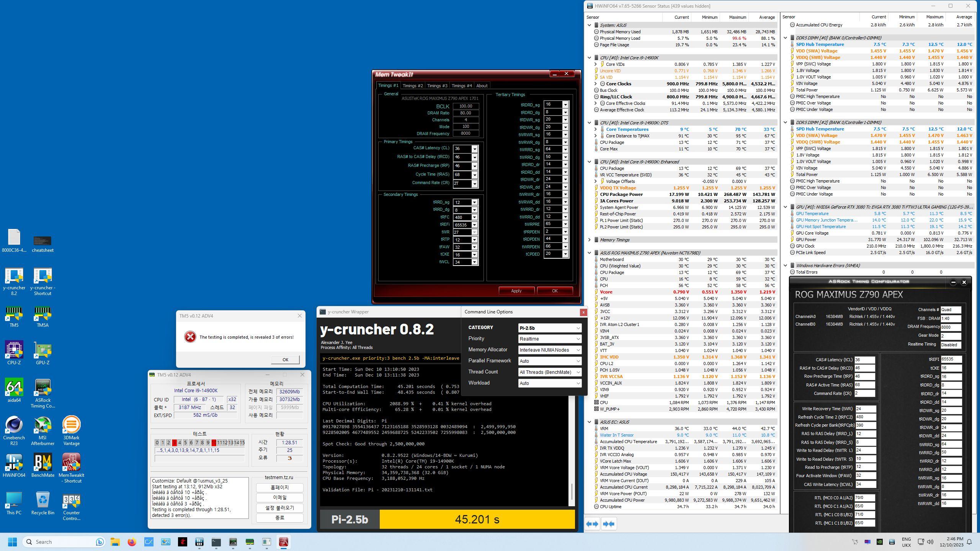Switch to Timings #2 tab in MemTweakIt
980x551 pixels.
(x=413, y=86)
